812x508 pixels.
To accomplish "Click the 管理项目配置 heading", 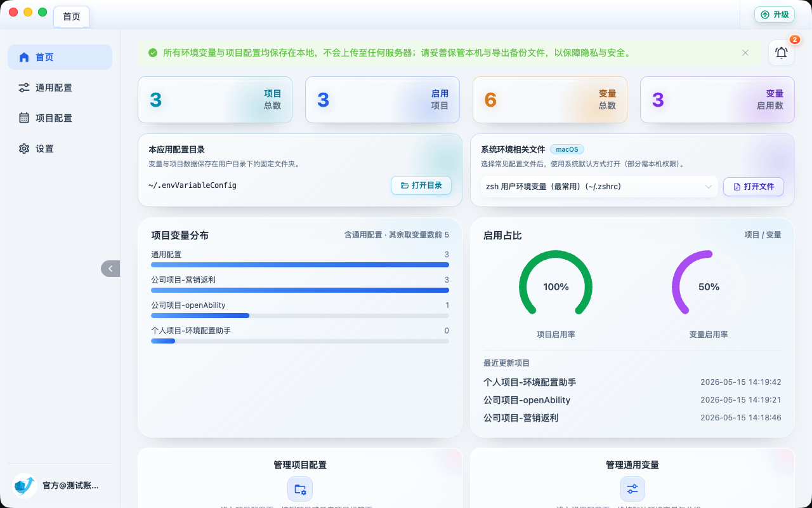I will point(300,465).
